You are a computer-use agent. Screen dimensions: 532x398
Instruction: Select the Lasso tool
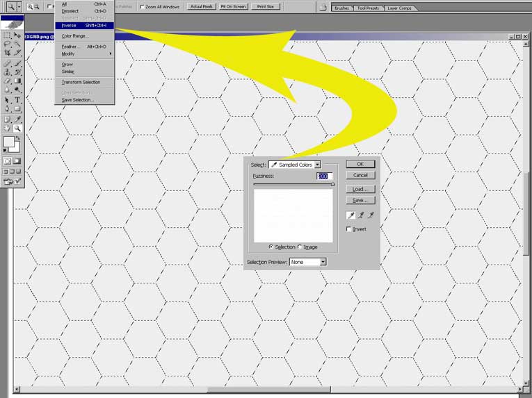(7, 44)
